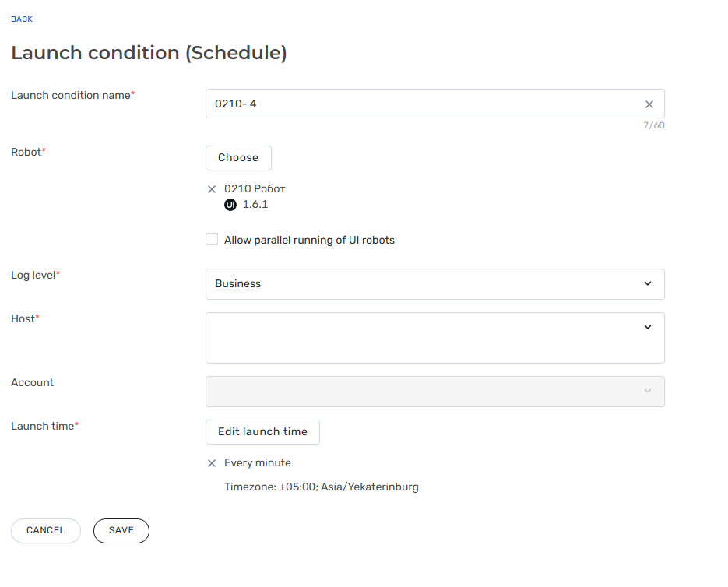Click the greyed Account chevron arrow
This screenshot has height=587, width=728.
click(x=648, y=391)
